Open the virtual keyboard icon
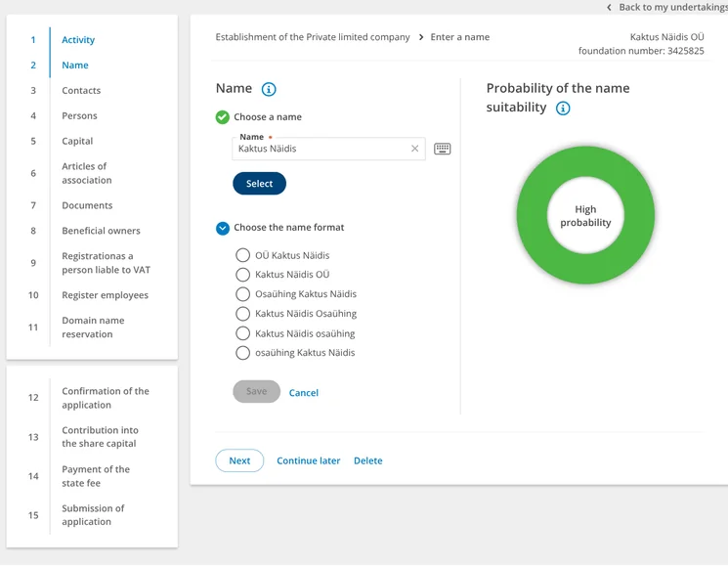The image size is (728, 568). (442, 149)
